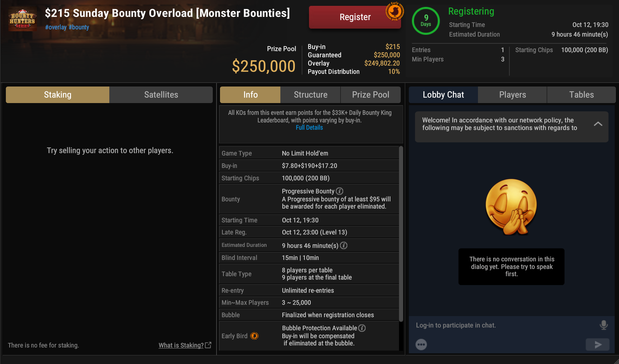Click the Register button

355,17
